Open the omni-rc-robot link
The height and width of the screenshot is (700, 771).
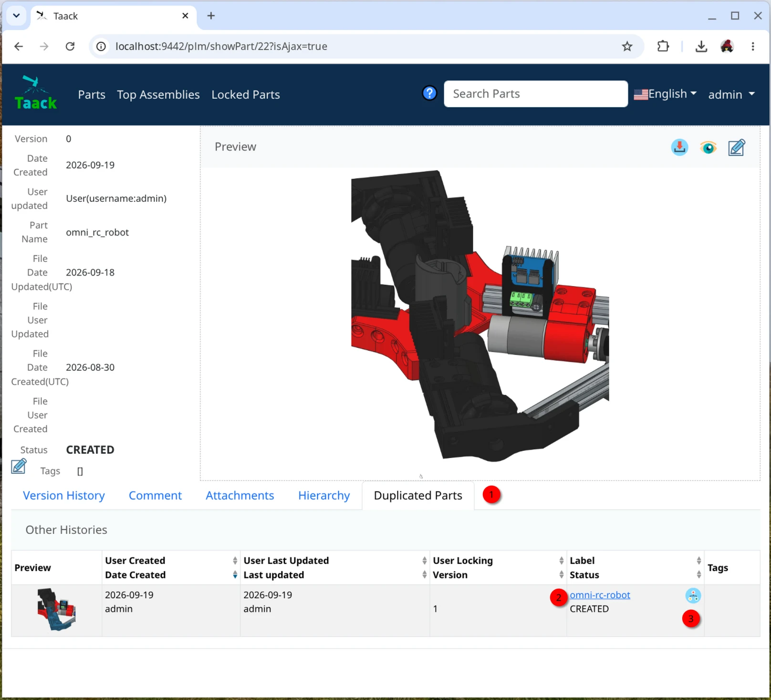tap(600, 595)
